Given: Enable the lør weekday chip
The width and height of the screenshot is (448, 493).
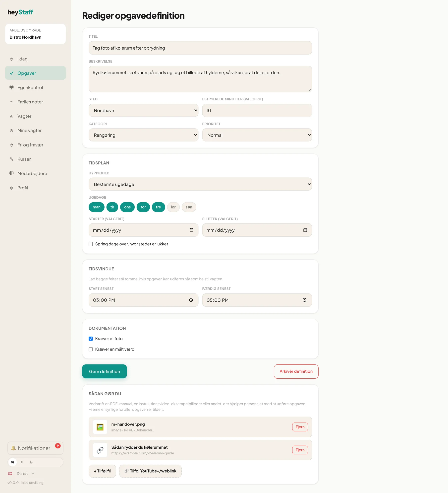Looking at the screenshot, I should click(173, 207).
